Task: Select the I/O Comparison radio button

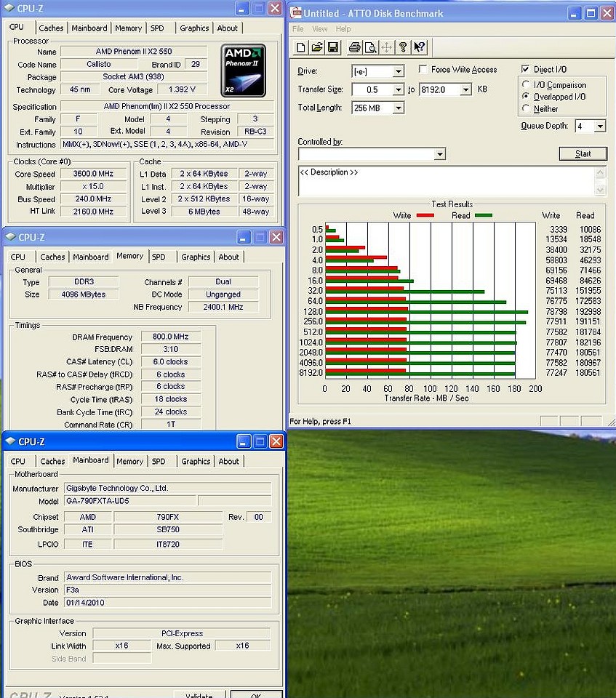Action: 526,84
